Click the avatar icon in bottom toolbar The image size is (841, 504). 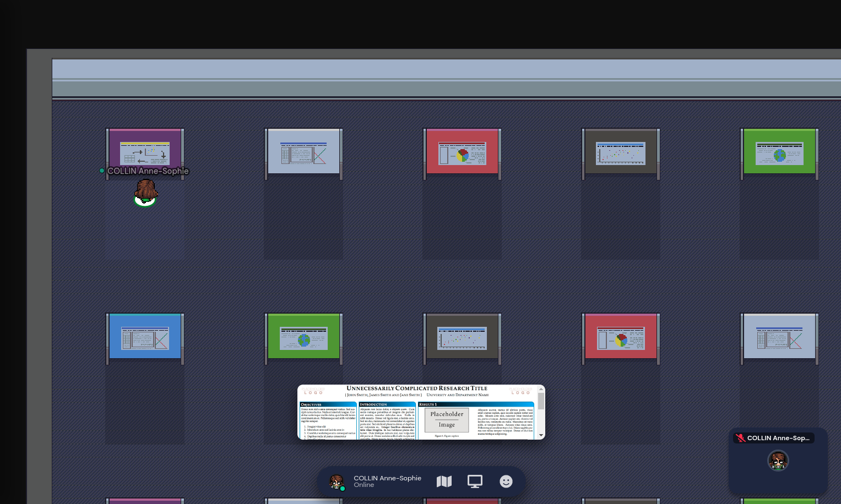(x=337, y=482)
